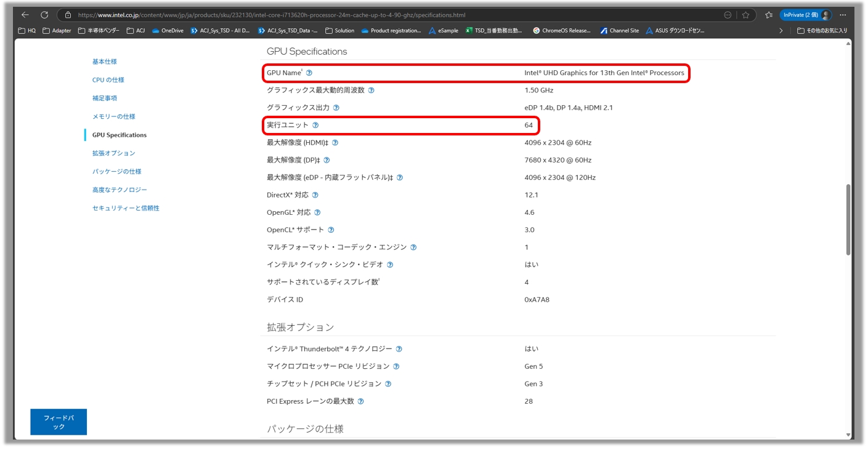Jump to メモリーの仕様 section
Viewport: 868px width, 450px height.
pos(114,116)
